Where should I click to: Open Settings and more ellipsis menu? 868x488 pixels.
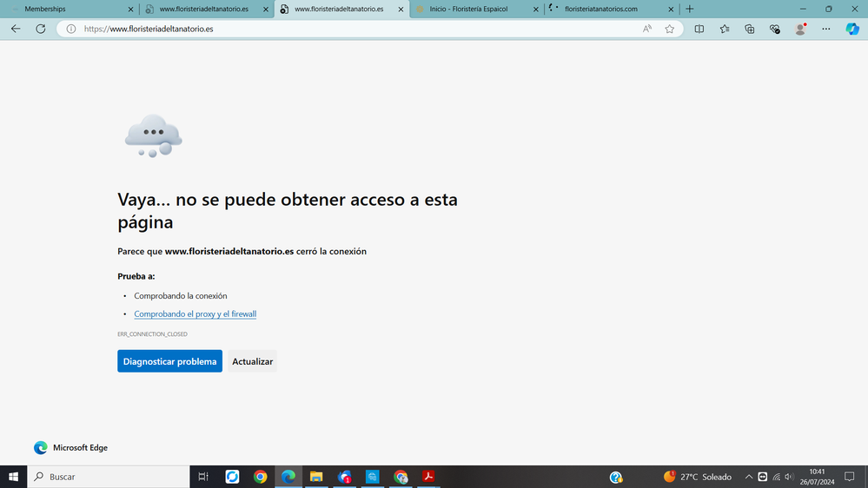point(826,29)
